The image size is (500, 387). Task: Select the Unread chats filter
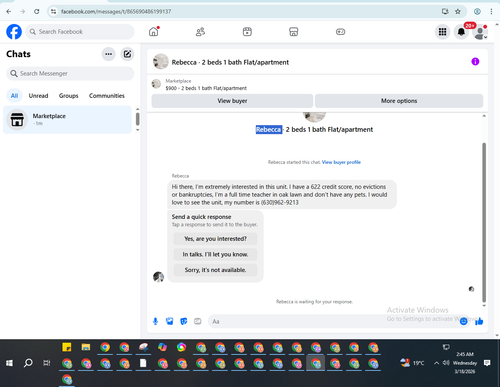point(38,96)
